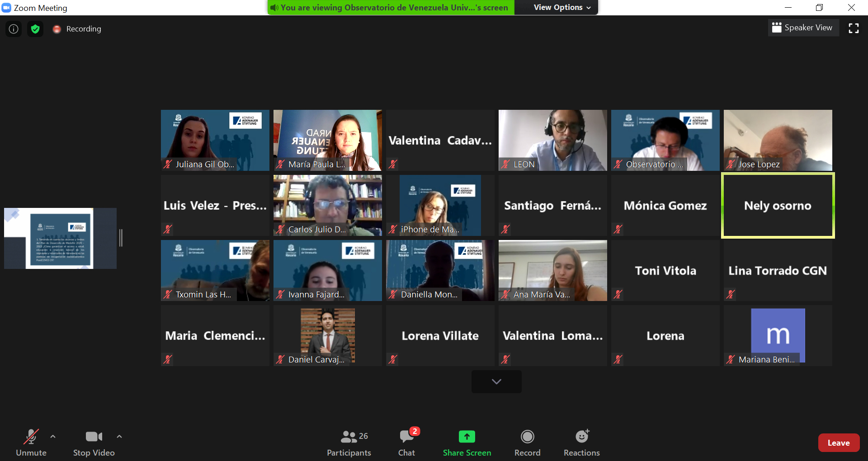
Task: Open the meeting information icon
Action: [14, 29]
